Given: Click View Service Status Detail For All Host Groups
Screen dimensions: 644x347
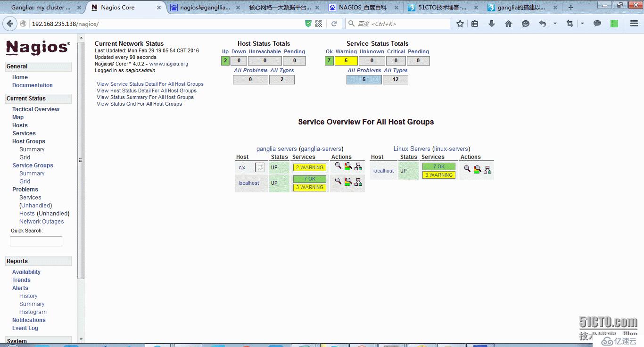Looking at the screenshot, I should click(x=150, y=84).
